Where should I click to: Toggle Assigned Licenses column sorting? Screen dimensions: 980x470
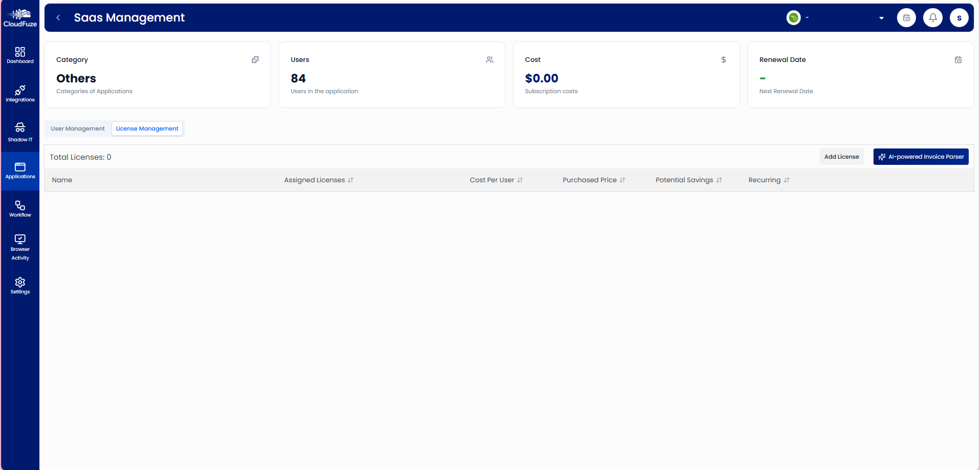[x=350, y=180]
